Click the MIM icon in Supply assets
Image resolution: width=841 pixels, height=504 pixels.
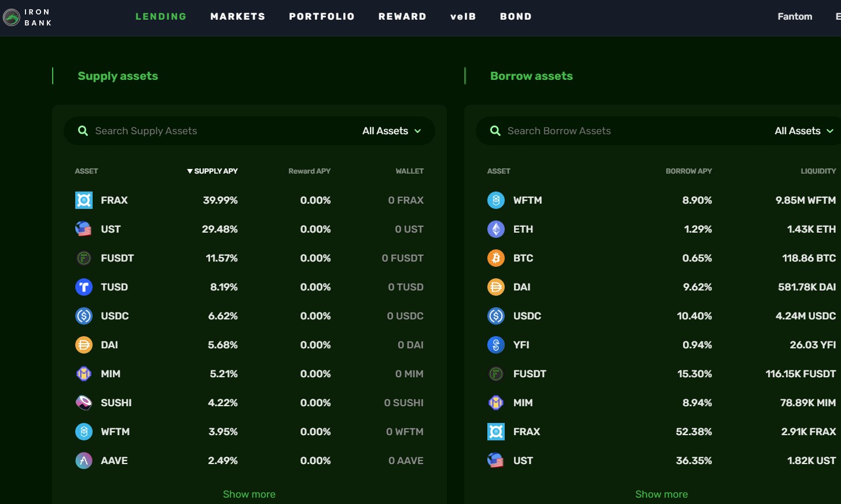click(84, 374)
